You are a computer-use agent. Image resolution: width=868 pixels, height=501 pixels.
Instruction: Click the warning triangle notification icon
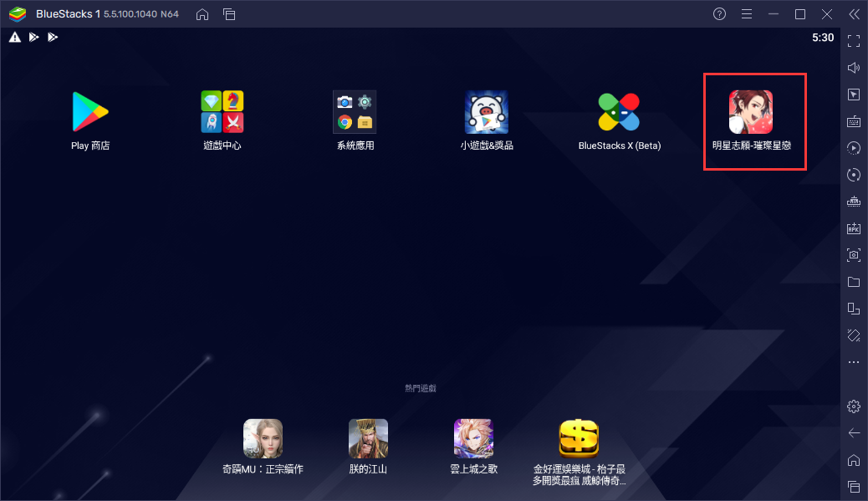15,37
